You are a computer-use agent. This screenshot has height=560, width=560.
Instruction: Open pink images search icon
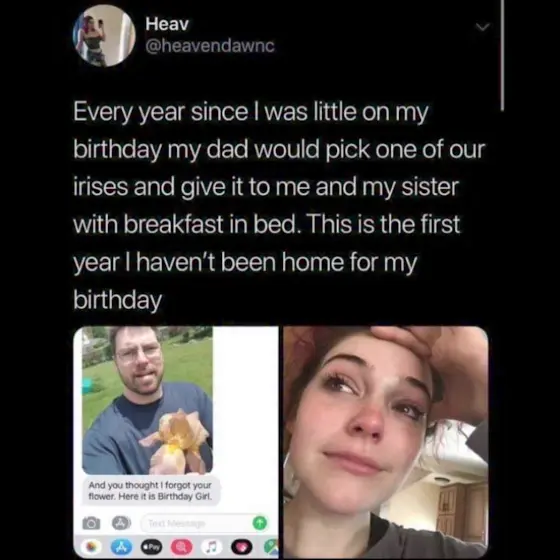182,547
